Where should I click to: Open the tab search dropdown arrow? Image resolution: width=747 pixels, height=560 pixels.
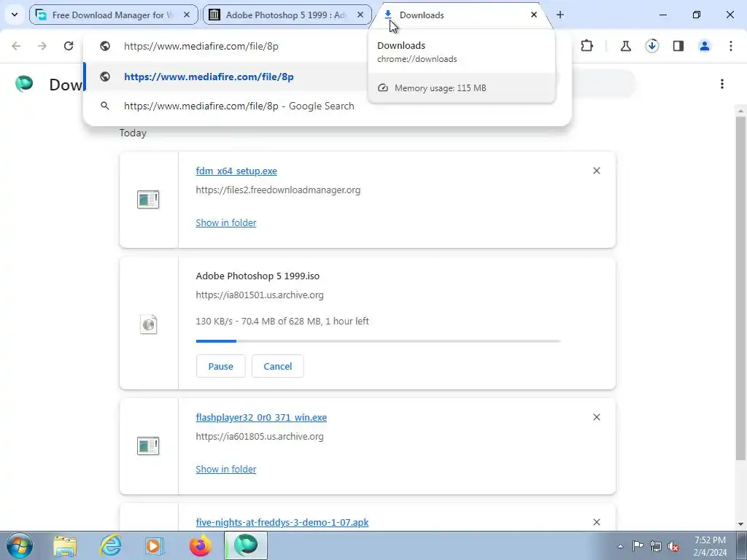click(15, 15)
